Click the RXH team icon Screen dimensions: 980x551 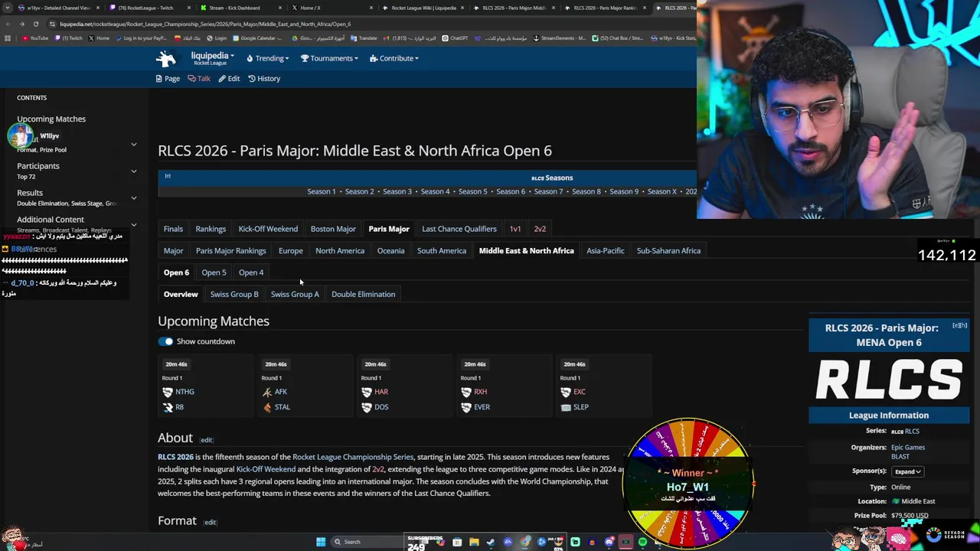tap(466, 392)
